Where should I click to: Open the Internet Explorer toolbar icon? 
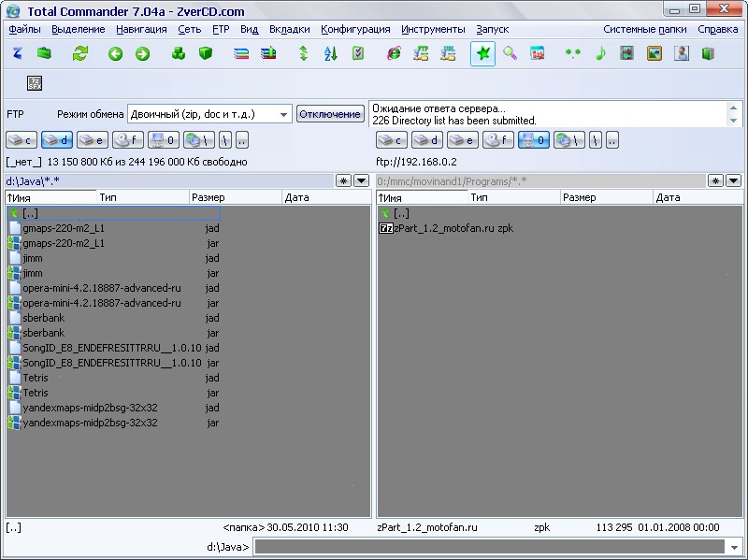click(x=394, y=53)
